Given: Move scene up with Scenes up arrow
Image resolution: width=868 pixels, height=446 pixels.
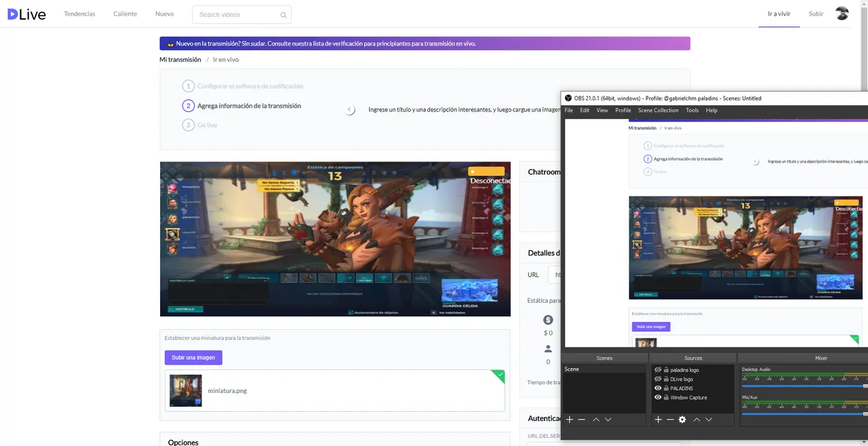Looking at the screenshot, I should (x=596, y=420).
